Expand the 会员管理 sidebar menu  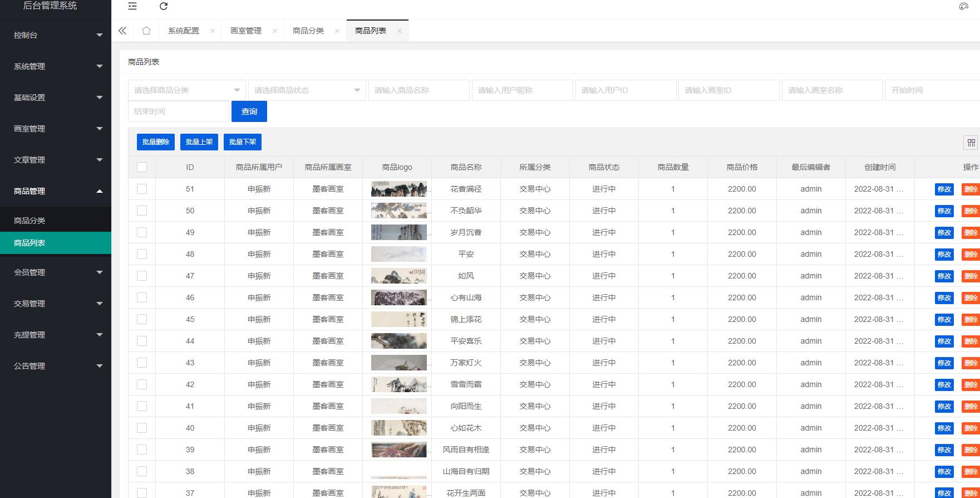point(56,272)
